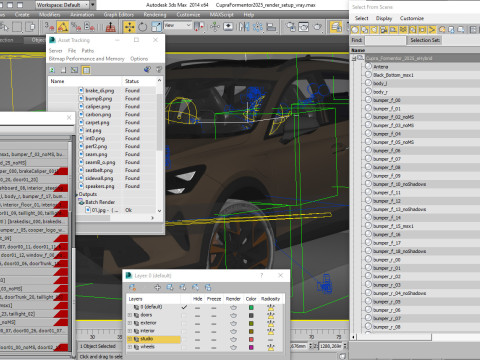This screenshot has height=360, width=480.
Task: Open Render Setup from main toolbar
Action: [291, 26]
